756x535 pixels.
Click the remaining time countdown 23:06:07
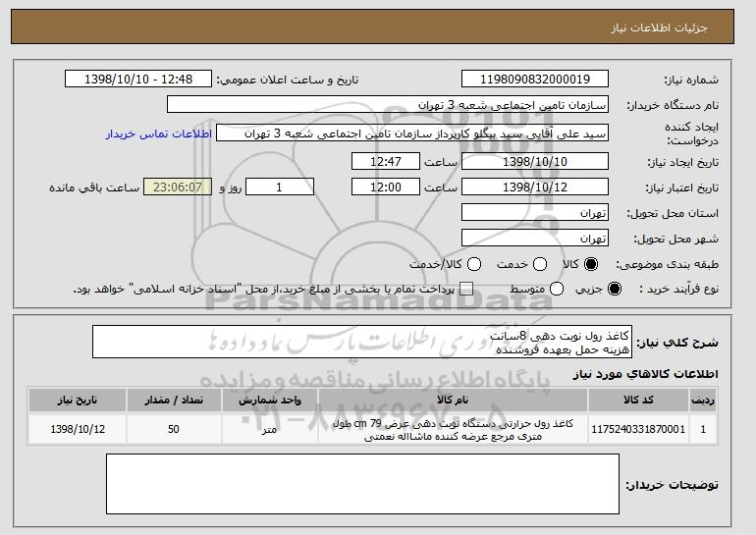178,187
